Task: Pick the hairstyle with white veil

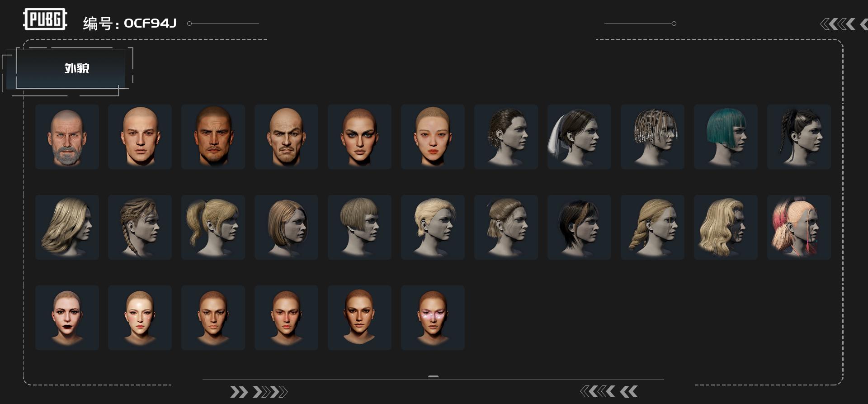Action: 579,137
